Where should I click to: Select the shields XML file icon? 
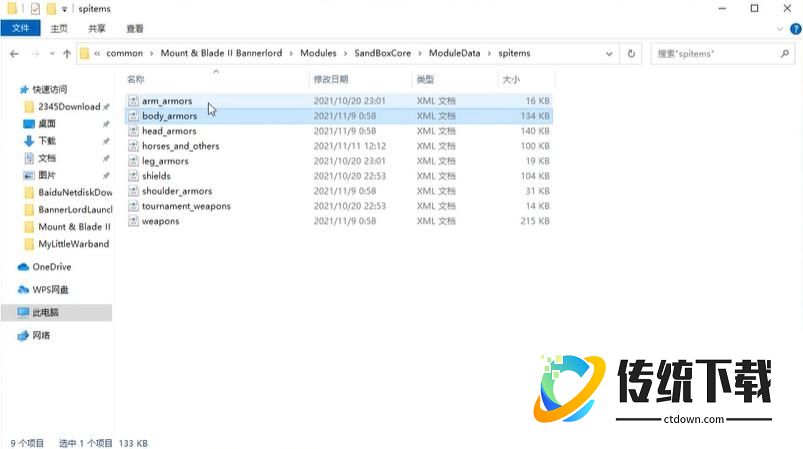[133, 176]
